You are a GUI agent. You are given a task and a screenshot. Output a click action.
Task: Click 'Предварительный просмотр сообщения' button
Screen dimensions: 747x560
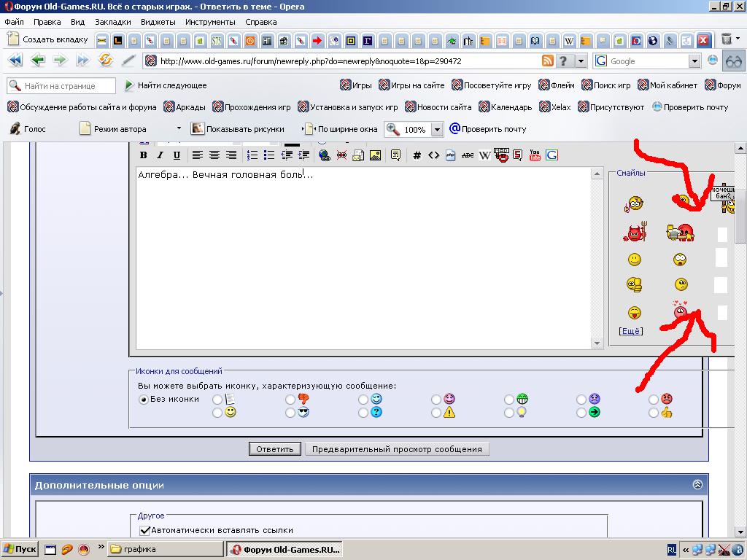(x=397, y=449)
